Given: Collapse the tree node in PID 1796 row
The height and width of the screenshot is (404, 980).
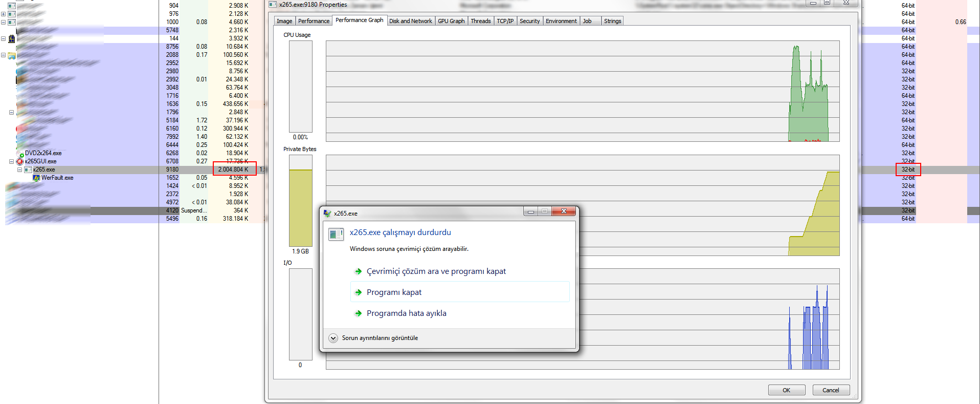Looking at the screenshot, I should click(11, 112).
